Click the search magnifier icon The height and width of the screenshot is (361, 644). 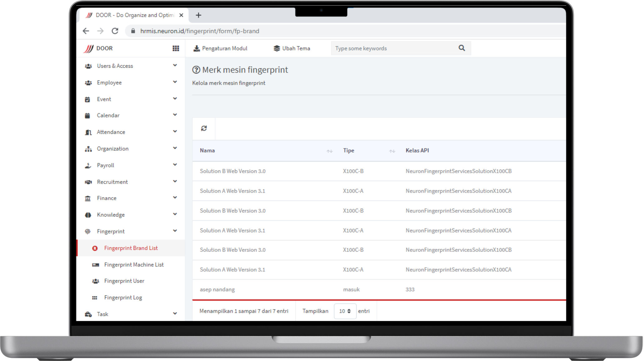tap(462, 48)
